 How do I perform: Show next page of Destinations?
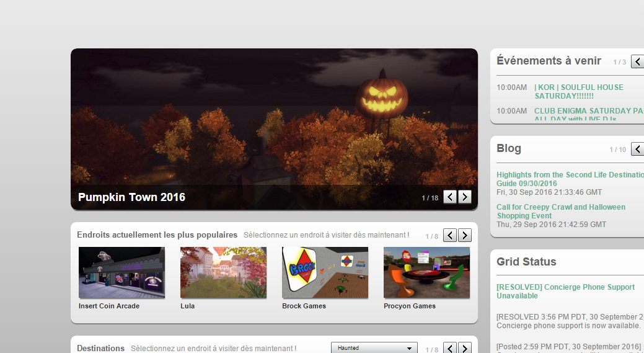pos(464,347)
